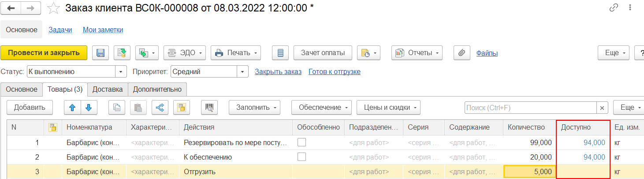
Task: Open the top Еще menu
Action: 613,53
